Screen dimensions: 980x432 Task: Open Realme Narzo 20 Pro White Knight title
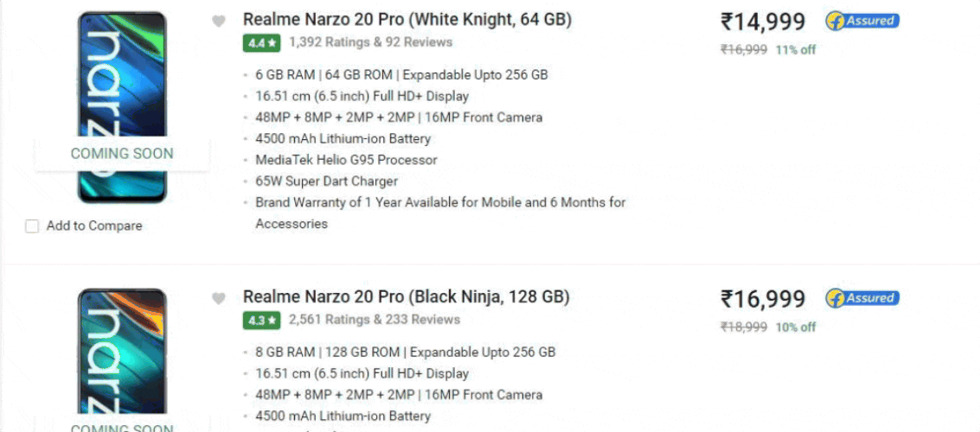[x=407, y=19]
